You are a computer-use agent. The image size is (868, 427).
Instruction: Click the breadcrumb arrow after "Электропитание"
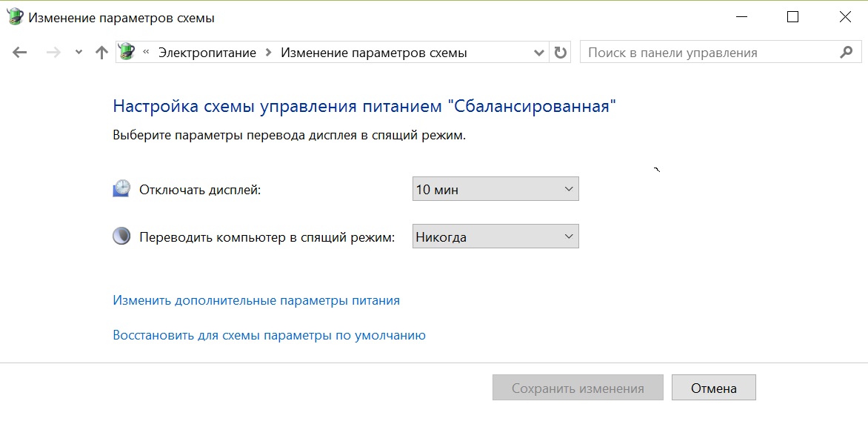(x=268, y=53)
